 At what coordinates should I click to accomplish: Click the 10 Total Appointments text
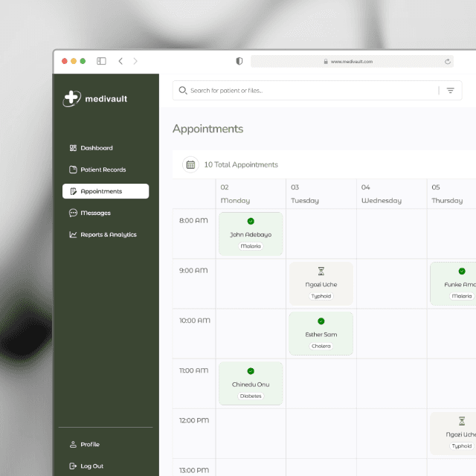pos(241,164)
